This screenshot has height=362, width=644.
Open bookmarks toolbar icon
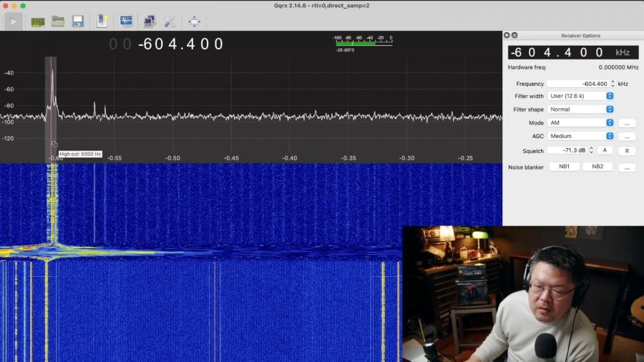click(102, 21)
